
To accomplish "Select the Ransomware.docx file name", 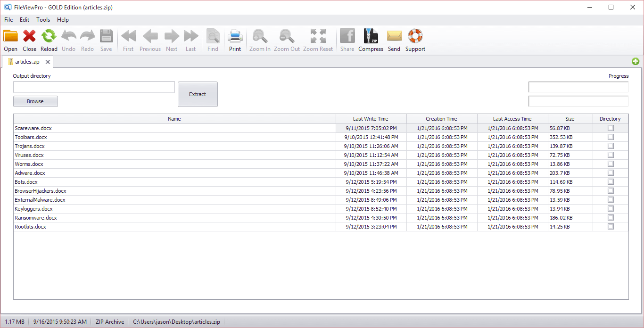I will point(36,218).
